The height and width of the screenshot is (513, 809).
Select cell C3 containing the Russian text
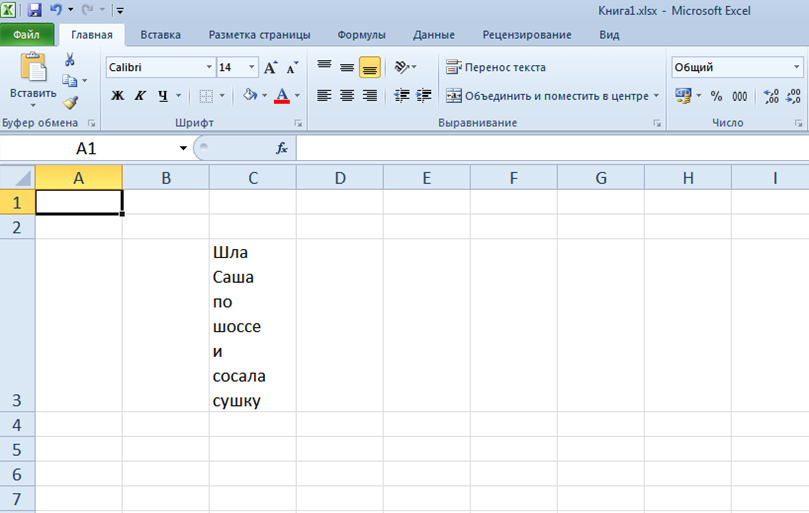tap(252, 325)
